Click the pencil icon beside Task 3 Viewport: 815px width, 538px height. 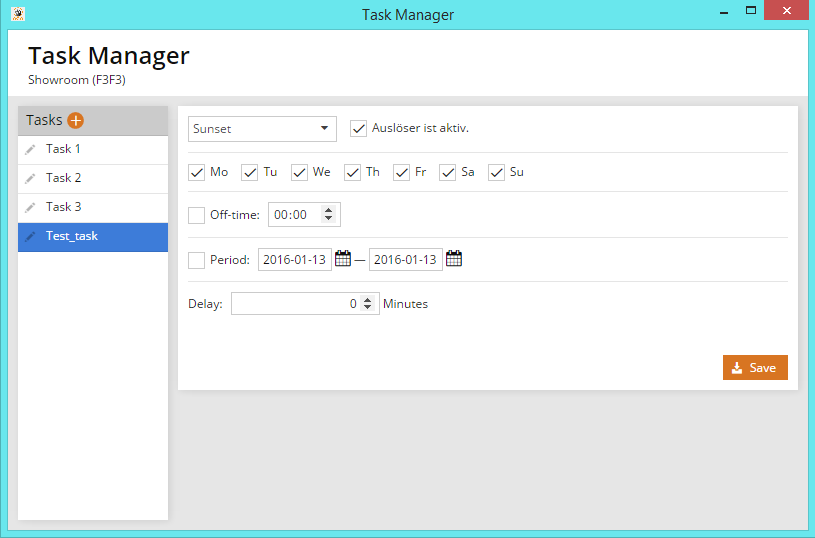pyautogui.click(x=30, y=208)
